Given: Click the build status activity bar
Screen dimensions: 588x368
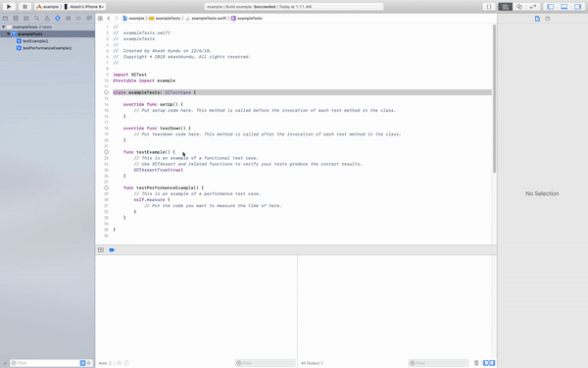Looking at the screenshot, I should [294, 7].
